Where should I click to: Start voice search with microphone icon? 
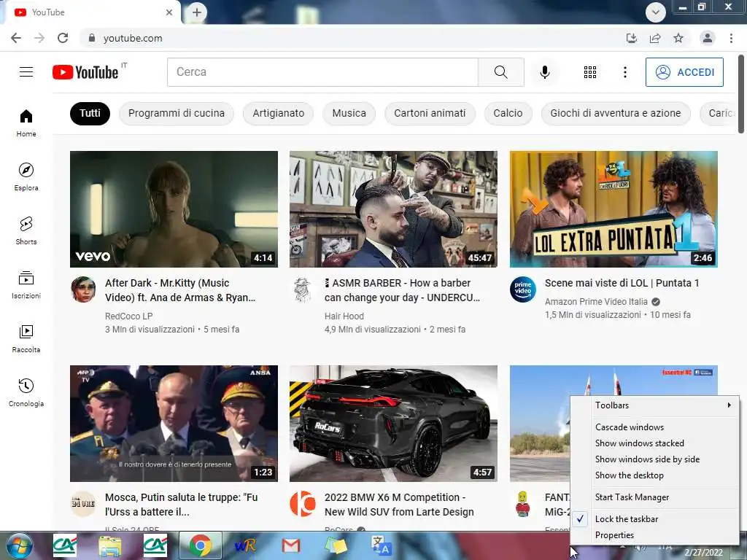(544, 72)
